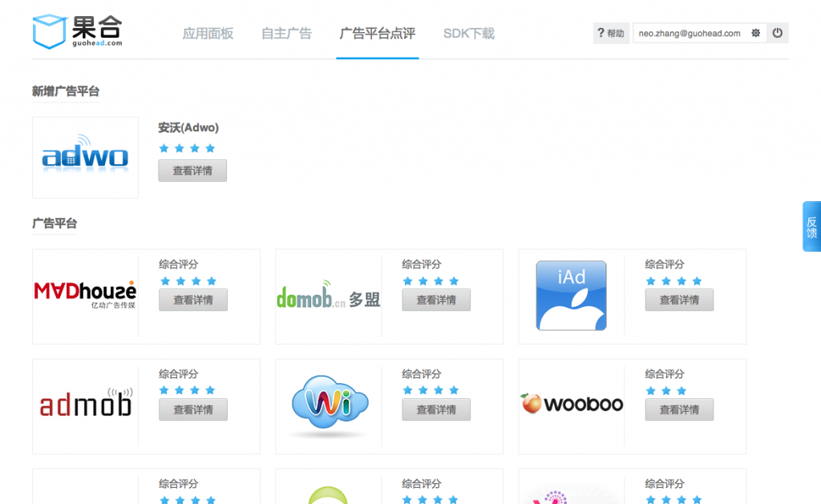Click Adwo's star rating
The height and width of the screenshot is (504, 821).
[x=187, y=148]
